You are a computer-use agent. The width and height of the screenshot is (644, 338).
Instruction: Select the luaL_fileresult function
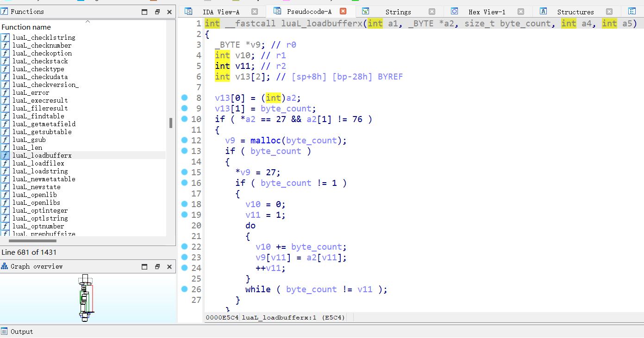40,108
